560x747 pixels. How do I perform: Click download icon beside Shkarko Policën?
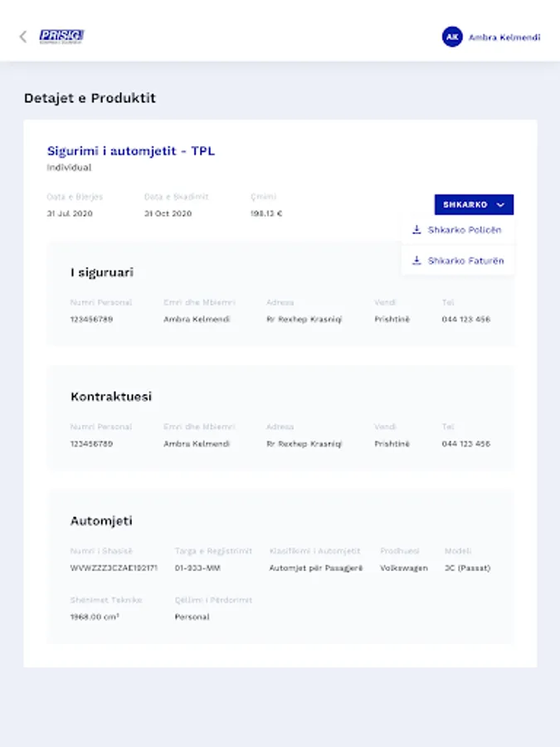416,230
